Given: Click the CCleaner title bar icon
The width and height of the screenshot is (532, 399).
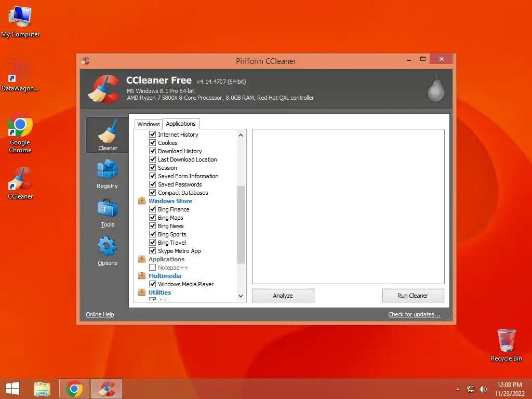Looking at the screenshot, I should pos(86,61).
